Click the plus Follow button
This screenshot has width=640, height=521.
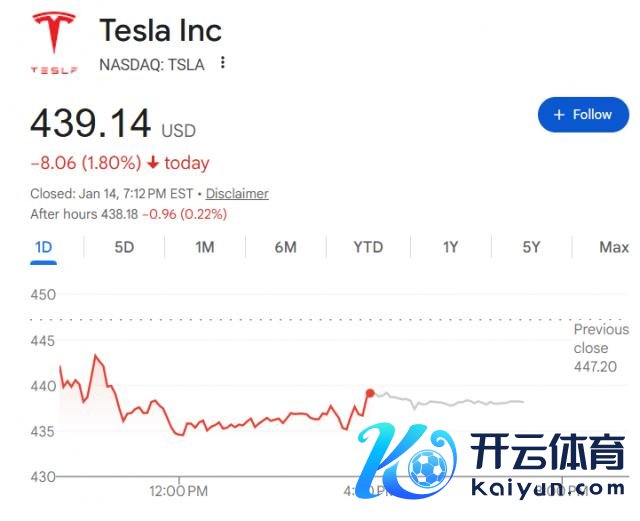(583, 115)
